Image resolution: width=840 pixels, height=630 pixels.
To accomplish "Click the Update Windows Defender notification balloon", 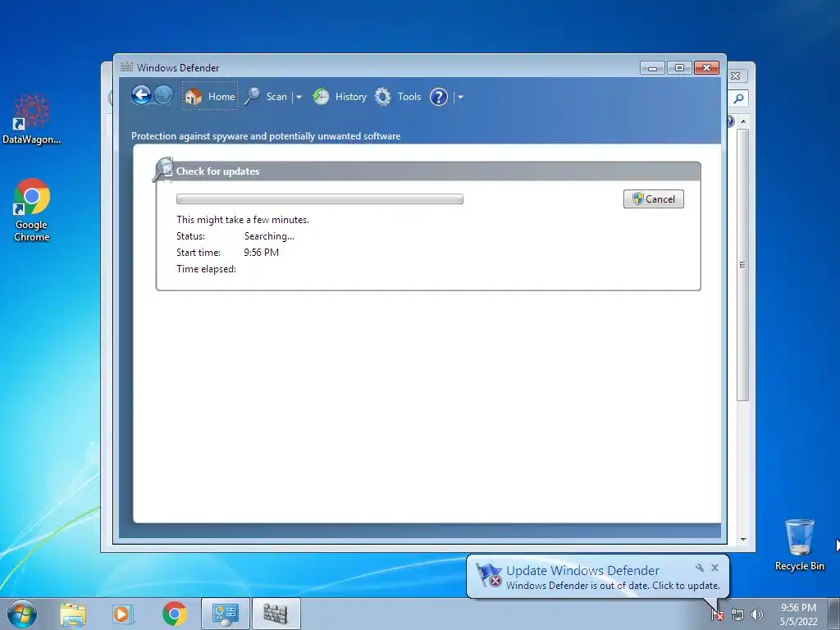I will [x=597, y=577].
